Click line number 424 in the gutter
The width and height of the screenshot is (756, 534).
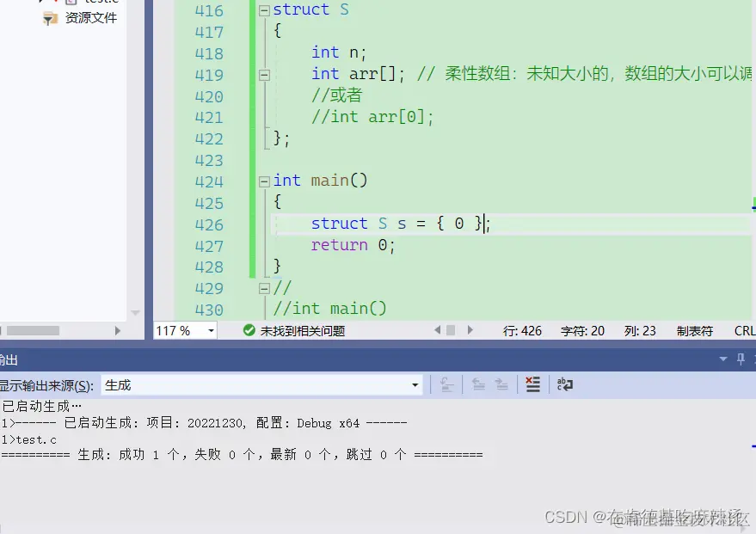pyautogui.click(x=209, y=181)
